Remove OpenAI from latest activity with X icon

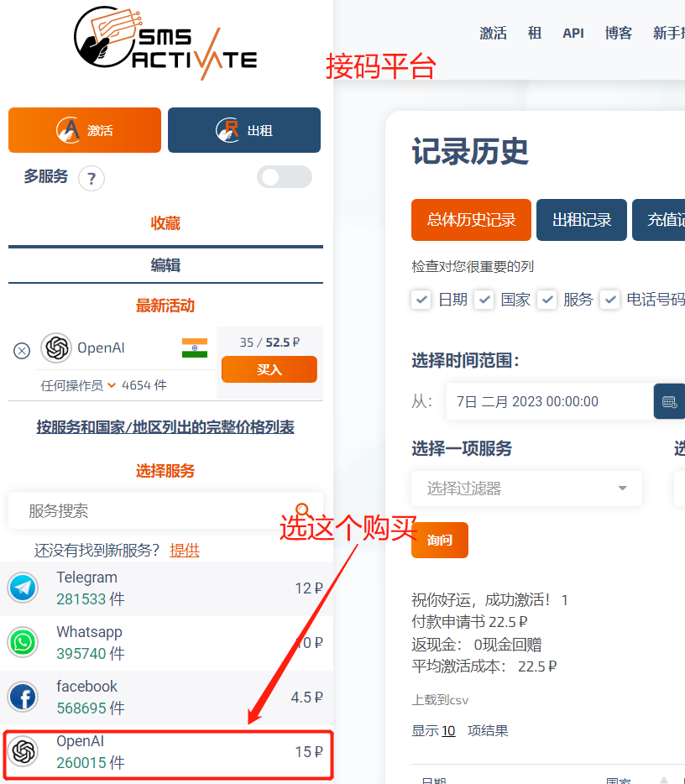tap(22, 351)
